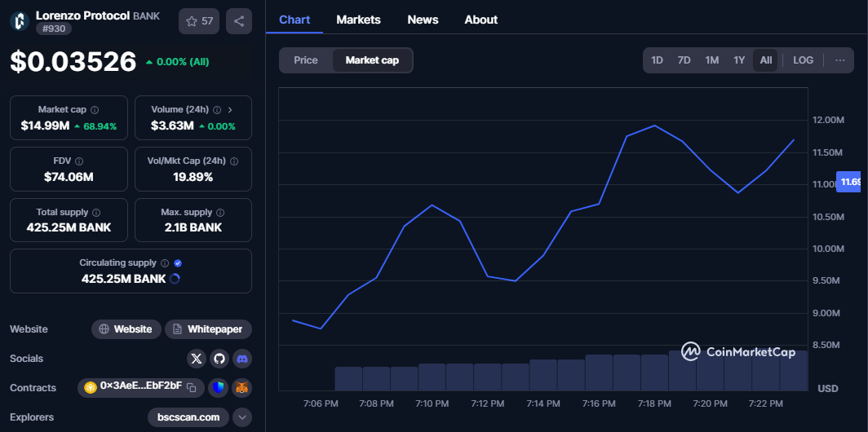Open chart more options ellipsis menu
The image size is (868, 432).
pos(840,60)
